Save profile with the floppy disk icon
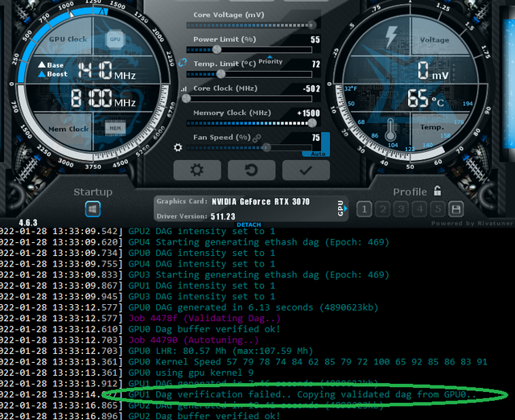Viewport: 515px width, 420px height. 456,209
